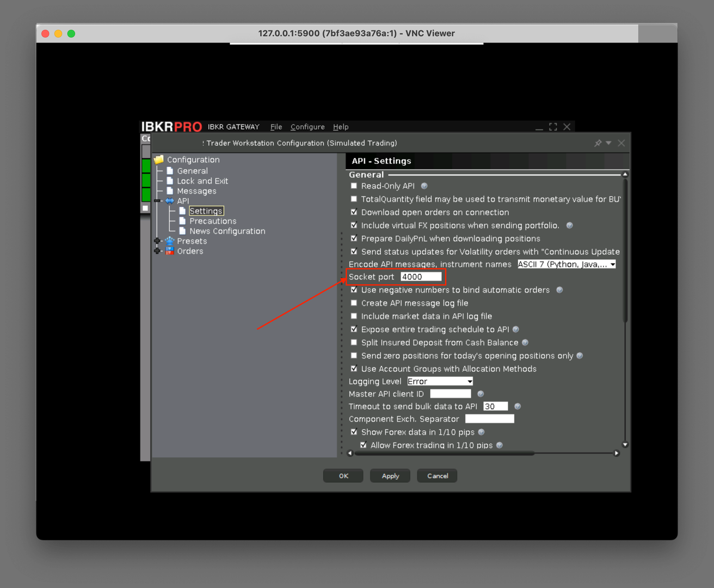Click the General page icon in tree
714x588 pixels.
tap(170, 171)
